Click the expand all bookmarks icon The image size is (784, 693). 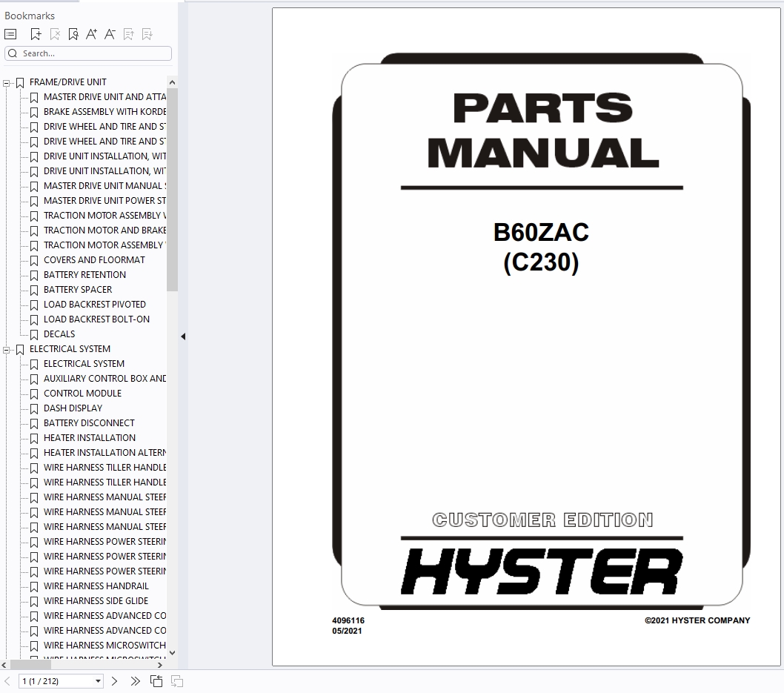(x=128, y=34)
